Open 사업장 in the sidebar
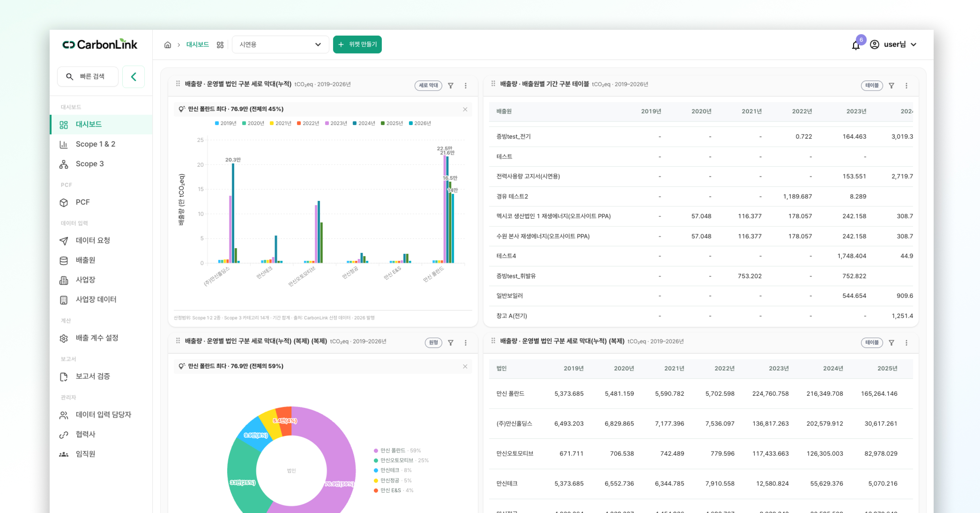Image resolution: width=980 pixels, height=513 pixels. coord(101,280)
